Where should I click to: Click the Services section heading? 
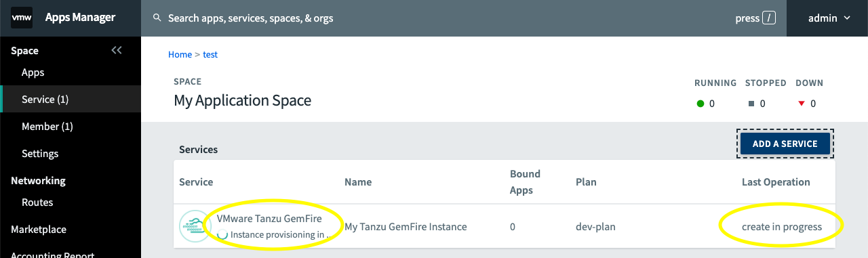click(198, 149)
